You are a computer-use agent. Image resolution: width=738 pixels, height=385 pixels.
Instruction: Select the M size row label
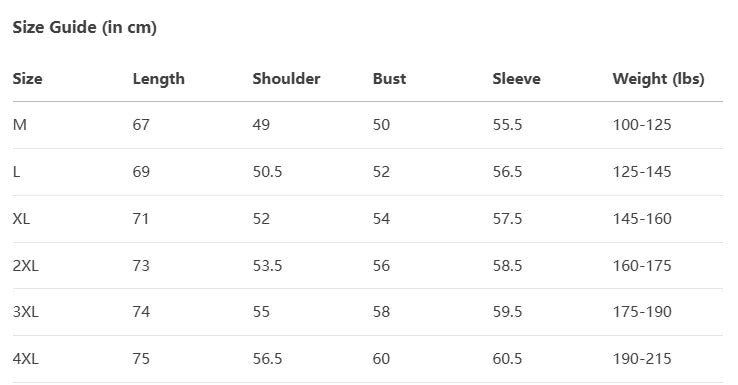(20, 125)
